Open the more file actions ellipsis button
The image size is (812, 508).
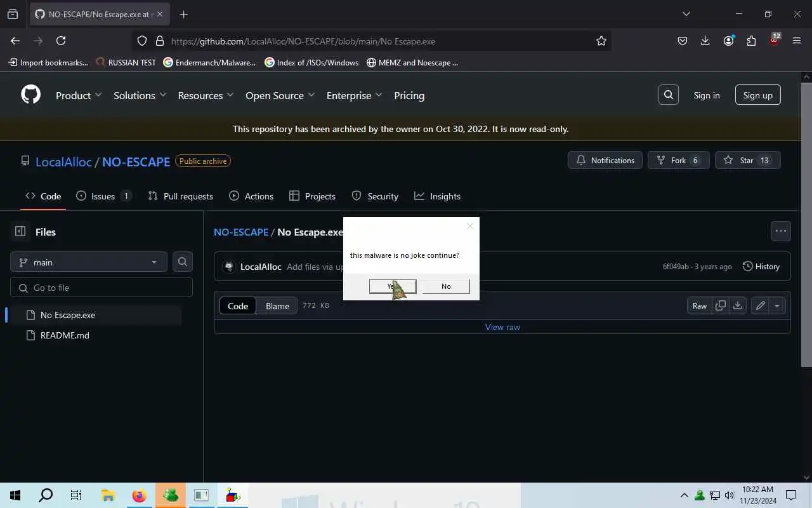[781, 231]
